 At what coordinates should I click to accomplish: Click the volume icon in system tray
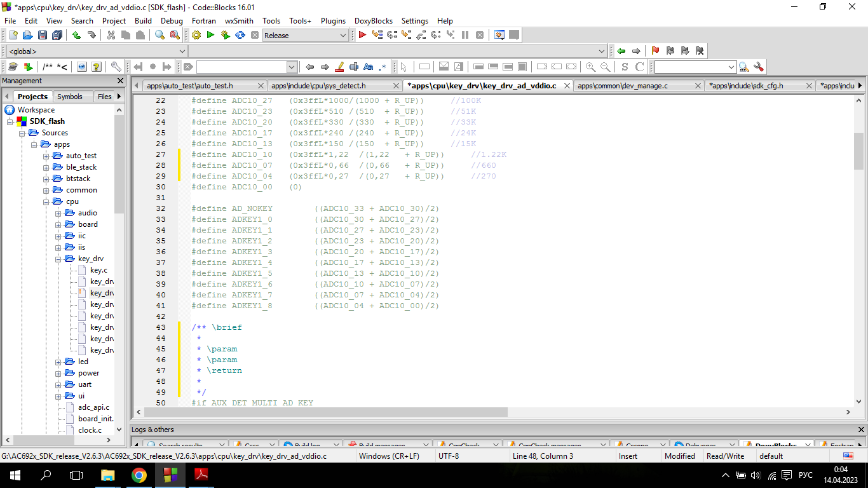[x=756, y=475]
